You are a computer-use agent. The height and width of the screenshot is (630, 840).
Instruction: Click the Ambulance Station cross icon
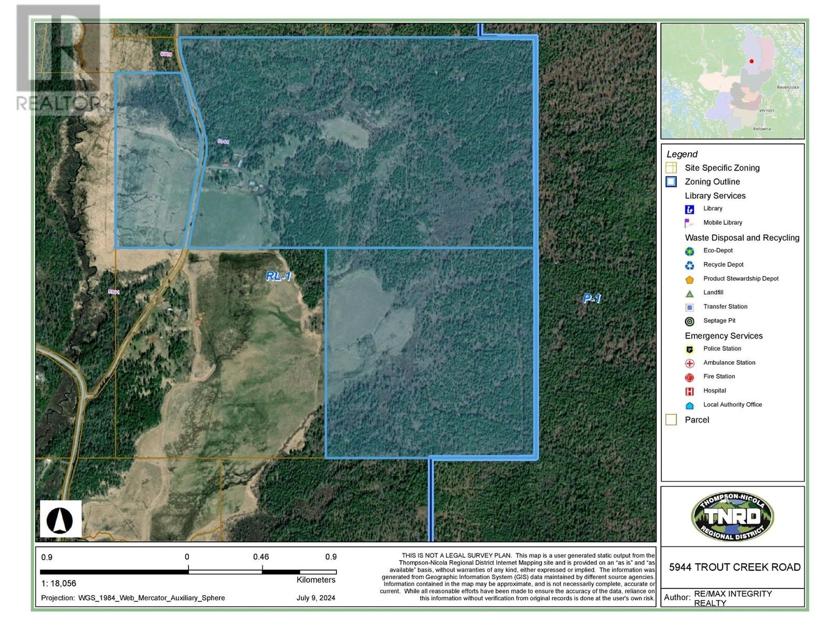pos(689,363)
